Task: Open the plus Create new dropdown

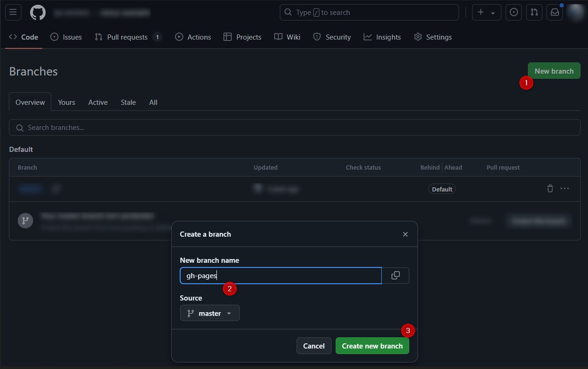Action: click(487, 13)
